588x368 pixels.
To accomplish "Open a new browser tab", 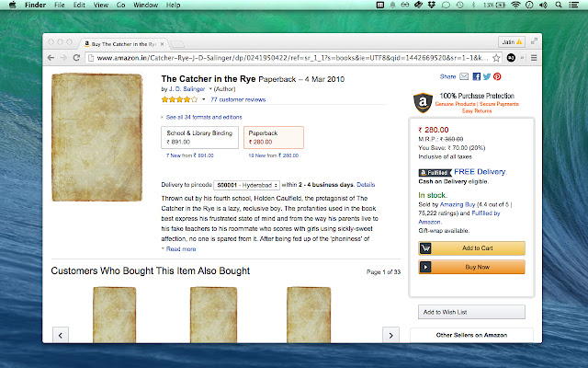I will (177, 44).
